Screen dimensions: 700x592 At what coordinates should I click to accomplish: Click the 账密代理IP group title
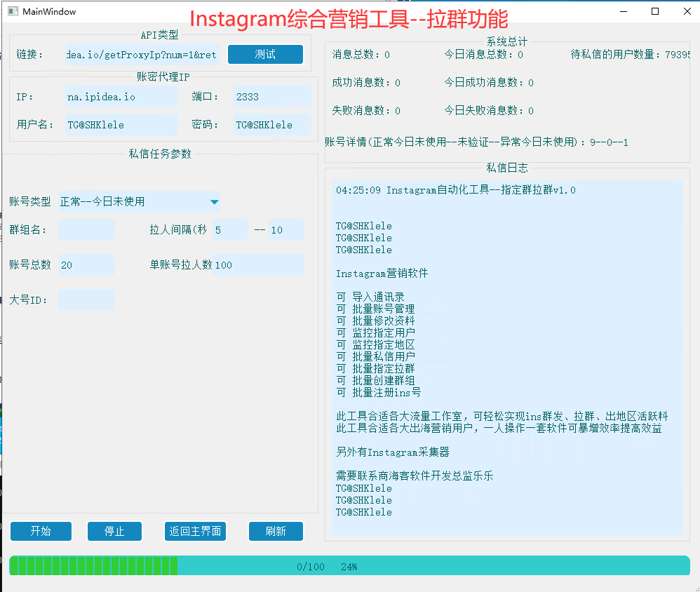point(163,76)
